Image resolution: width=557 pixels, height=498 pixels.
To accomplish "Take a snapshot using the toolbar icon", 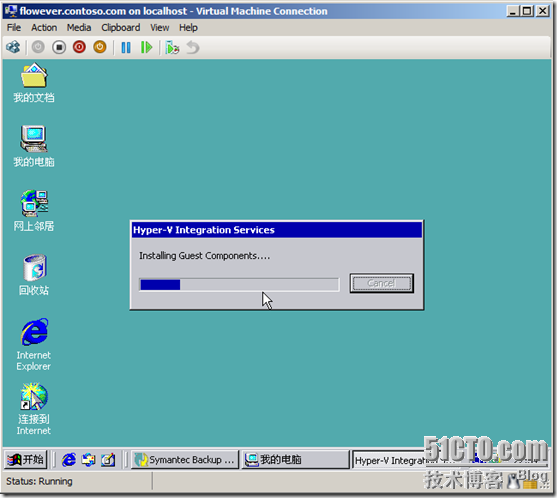I will (x=172, y=47).
